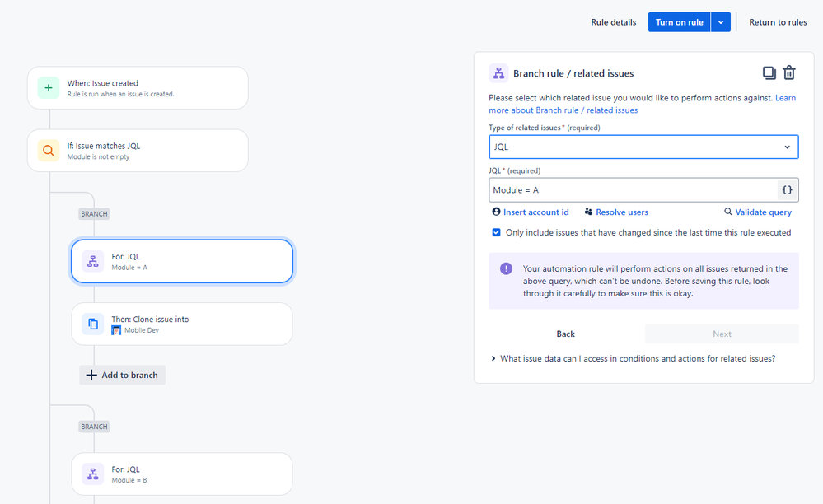This screenshot has width=823, height=504.
Task: Click Validate query link
Action: pyautogui.click(x=757, y=212)
